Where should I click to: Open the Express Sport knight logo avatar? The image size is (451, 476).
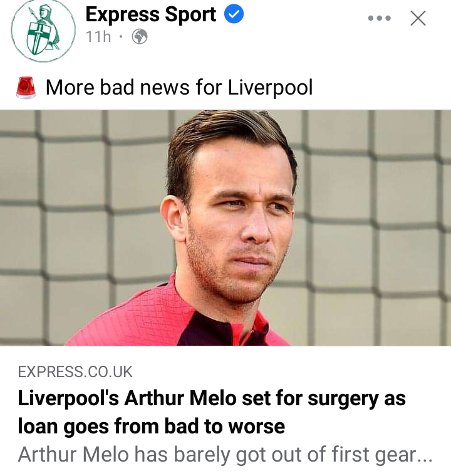click(x=43, y=30)
